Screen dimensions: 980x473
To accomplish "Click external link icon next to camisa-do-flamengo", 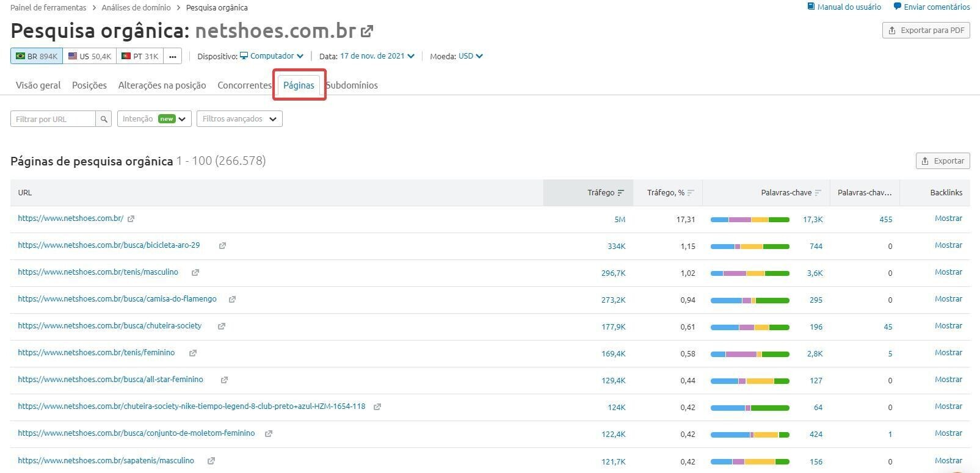I will 232,300.
